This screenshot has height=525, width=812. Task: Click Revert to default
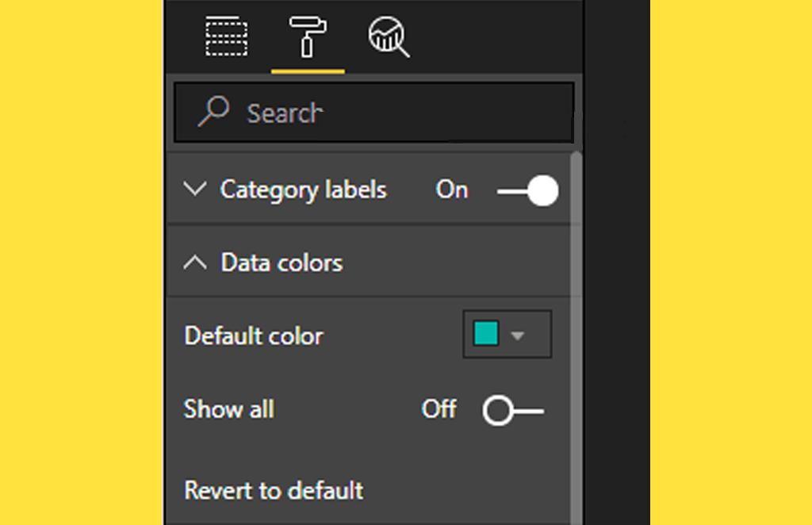coord(274,490)
